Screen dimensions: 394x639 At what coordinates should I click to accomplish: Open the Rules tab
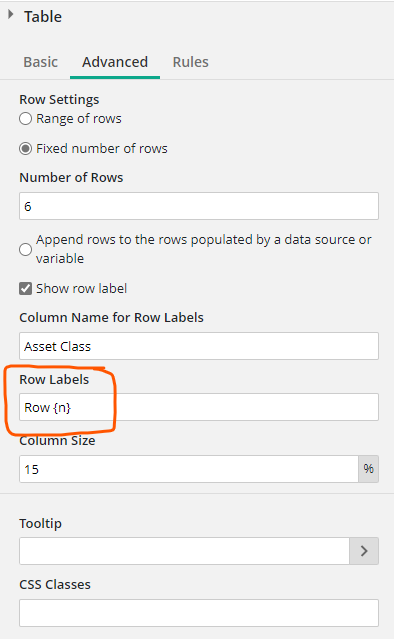[191, 62]
